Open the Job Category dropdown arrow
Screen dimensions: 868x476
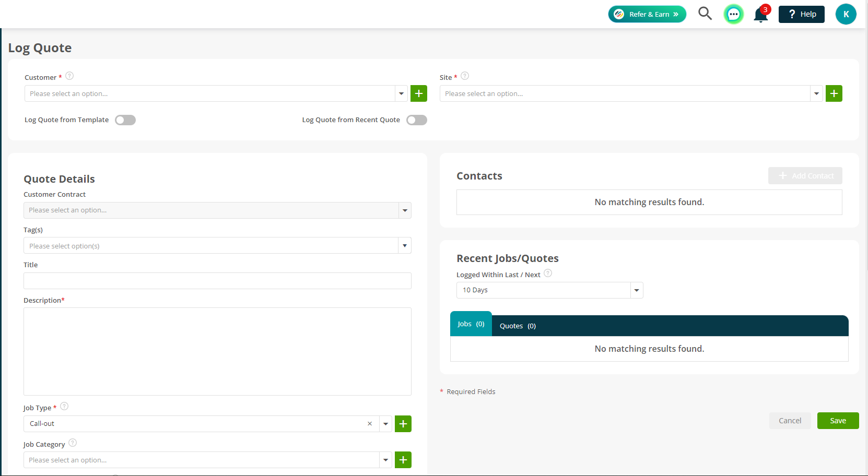point(385,460)
